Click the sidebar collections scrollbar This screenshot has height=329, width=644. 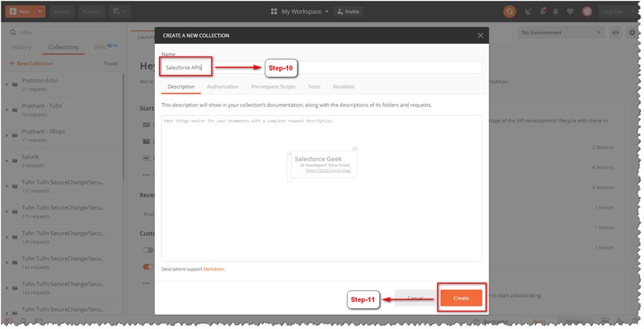pyautogui.click(x=123, y=127)
